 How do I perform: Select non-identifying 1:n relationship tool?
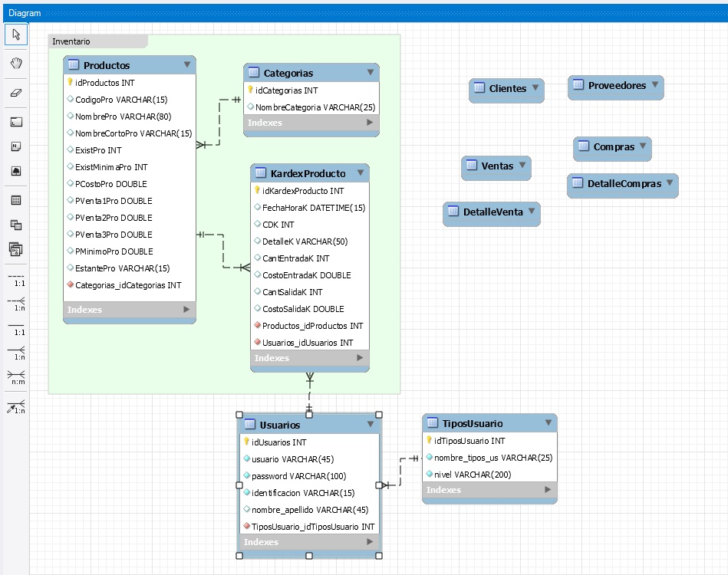pyautogui.click(x=16, y=302)
